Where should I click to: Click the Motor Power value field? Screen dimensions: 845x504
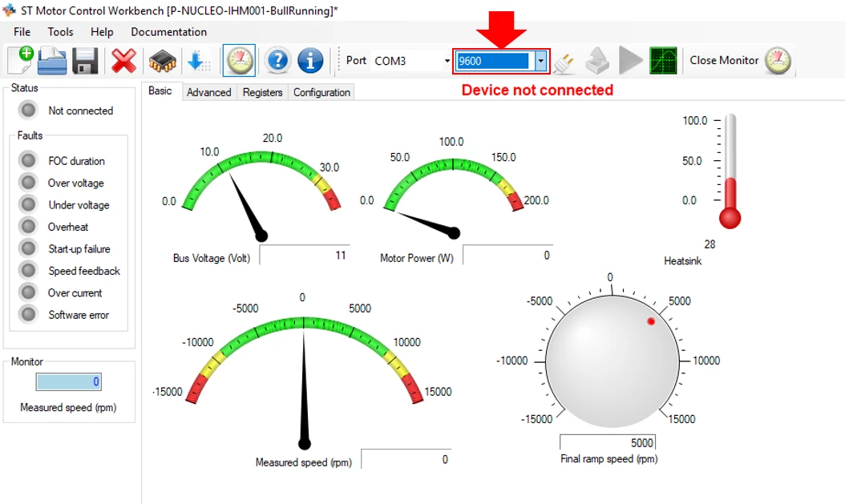(507, 255)
